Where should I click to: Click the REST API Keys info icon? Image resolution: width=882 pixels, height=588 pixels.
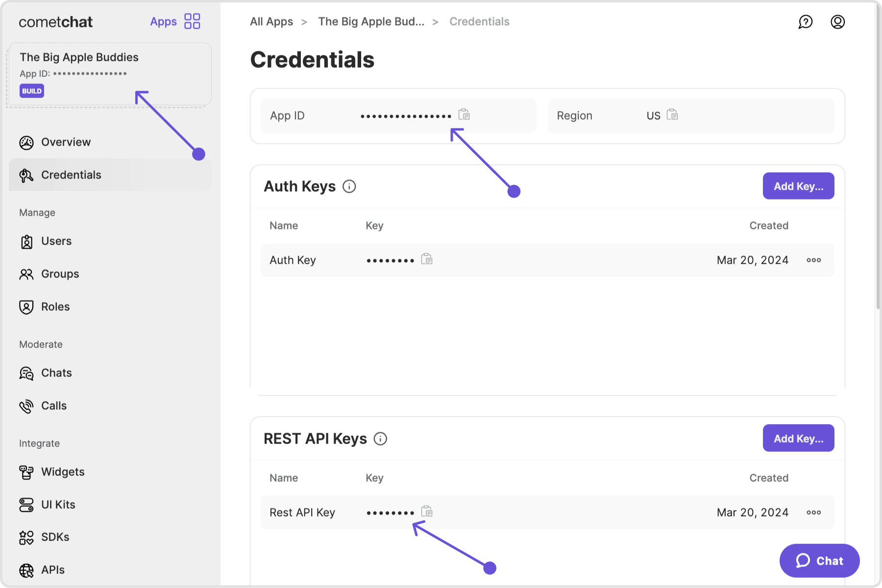tap(380, 439)
